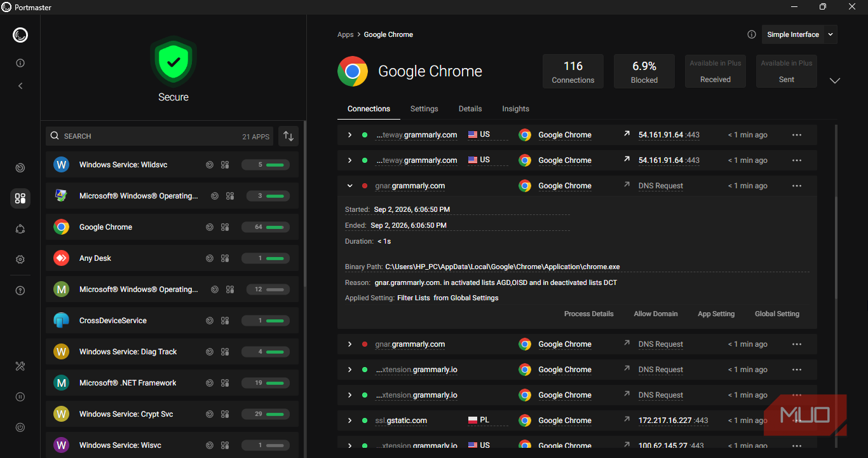
Task: Open three-dot menu for expanded gnar.grammarly.com row
Action: point(797,186)
